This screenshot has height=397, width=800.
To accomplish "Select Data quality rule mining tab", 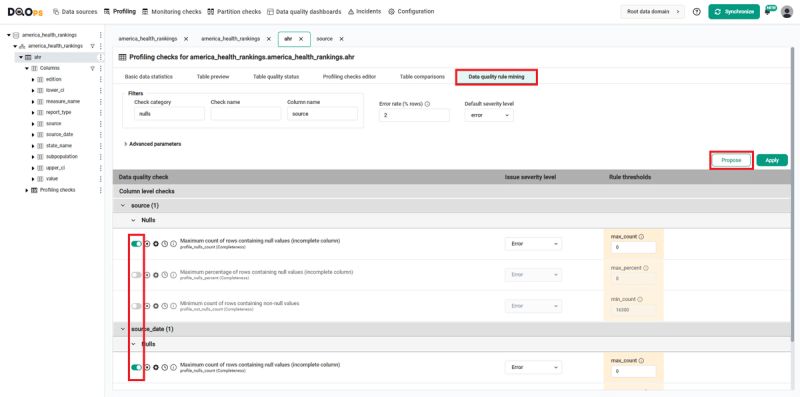I will pos(496,77).
